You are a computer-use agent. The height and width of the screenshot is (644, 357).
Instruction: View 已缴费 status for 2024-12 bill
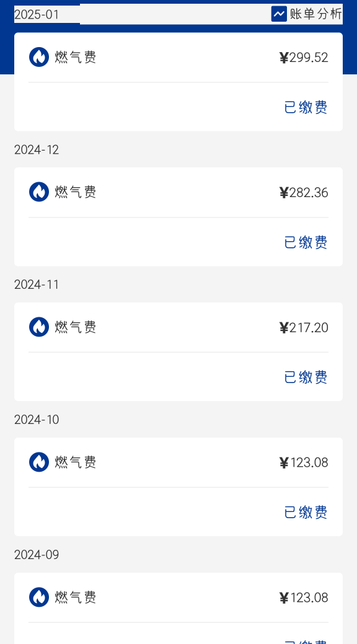coord(306,242)
